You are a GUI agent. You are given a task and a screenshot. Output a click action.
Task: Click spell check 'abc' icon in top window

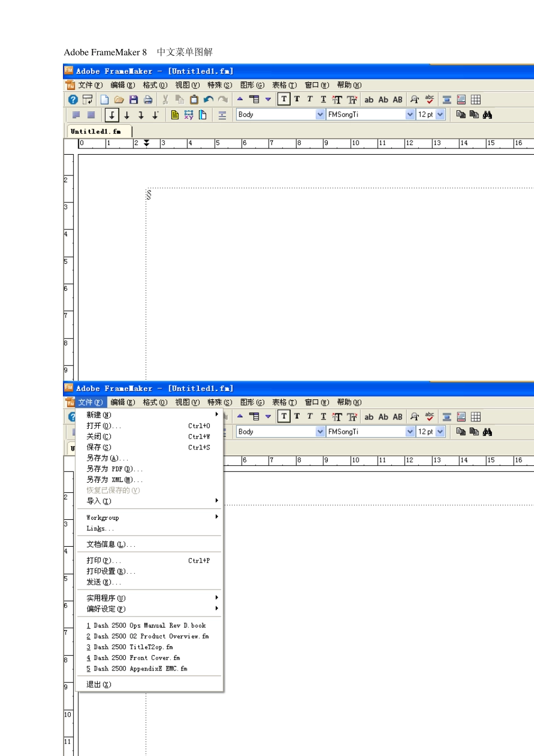(x=429, y=99)
